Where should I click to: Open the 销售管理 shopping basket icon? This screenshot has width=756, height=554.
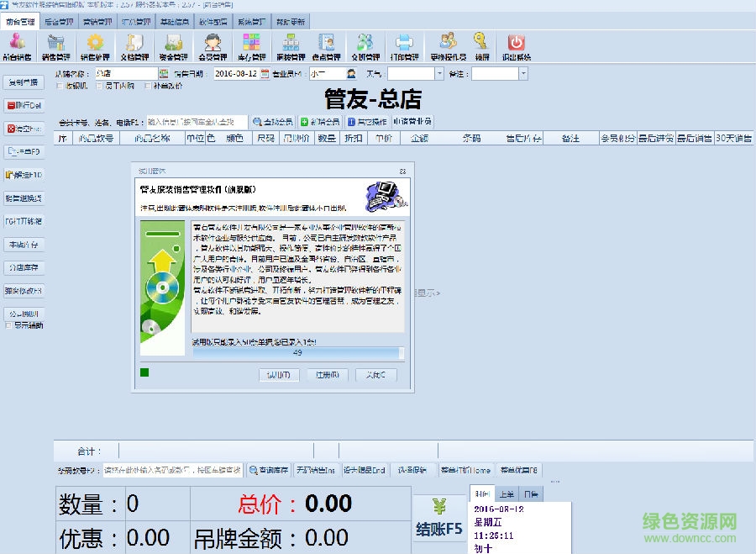point(56,46)
